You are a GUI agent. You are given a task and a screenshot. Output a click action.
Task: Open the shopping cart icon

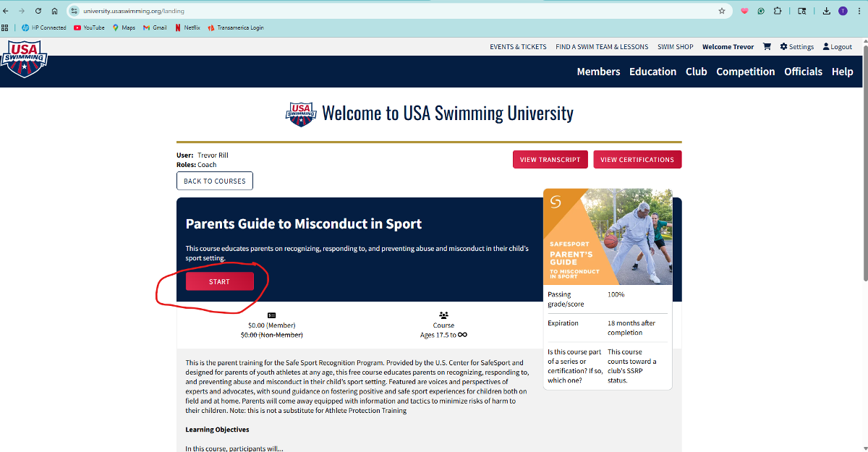(x=767, y=47)
